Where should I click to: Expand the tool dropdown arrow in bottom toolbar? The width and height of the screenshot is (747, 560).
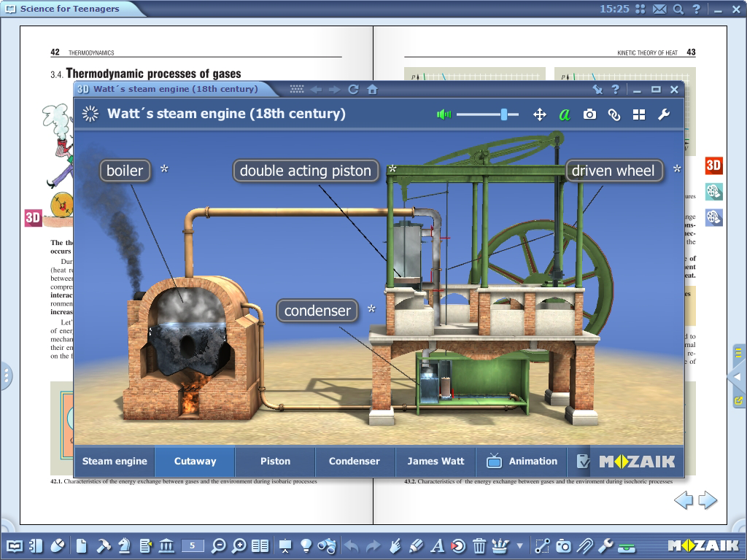[x=519, y=545]
